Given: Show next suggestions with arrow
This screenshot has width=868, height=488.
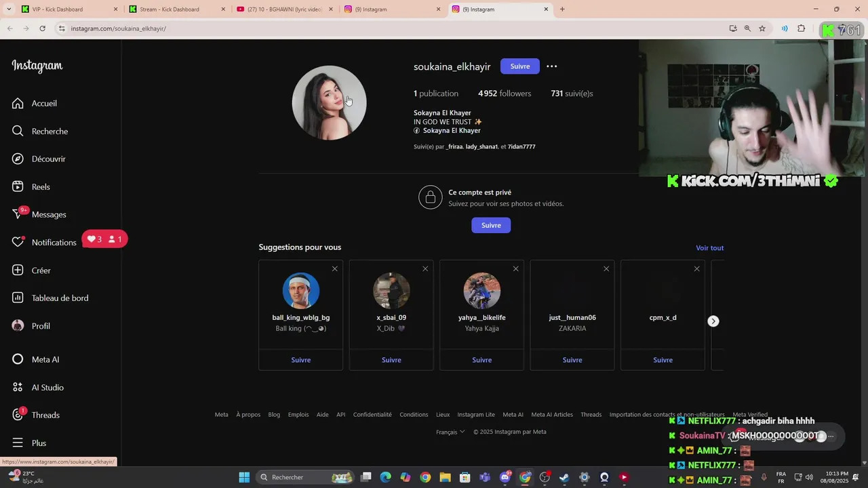Looking at the screenshot, I should [x=713, y=321].
